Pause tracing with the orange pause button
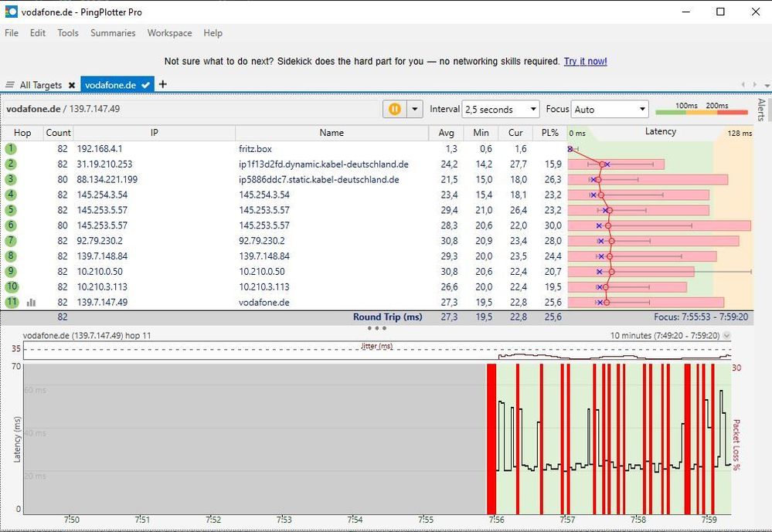 (394, 110)
